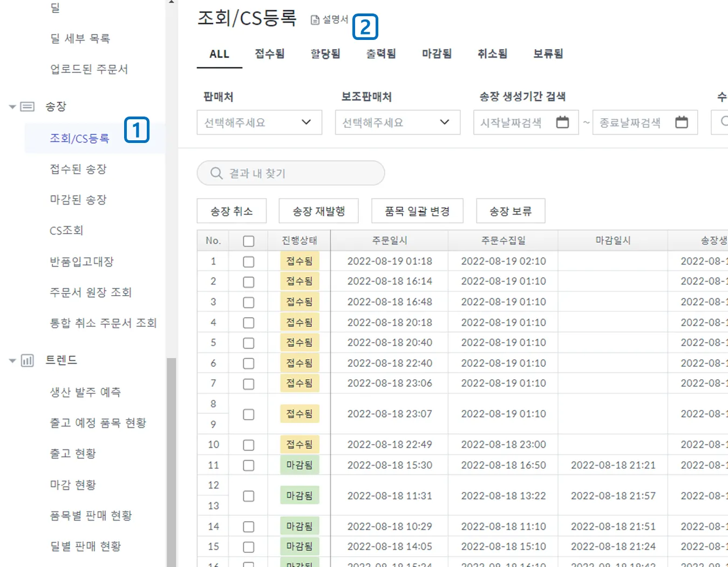728x567 pixels.
Task: Switch to the 보류됨 tab
Action: (x=548, y=54)
